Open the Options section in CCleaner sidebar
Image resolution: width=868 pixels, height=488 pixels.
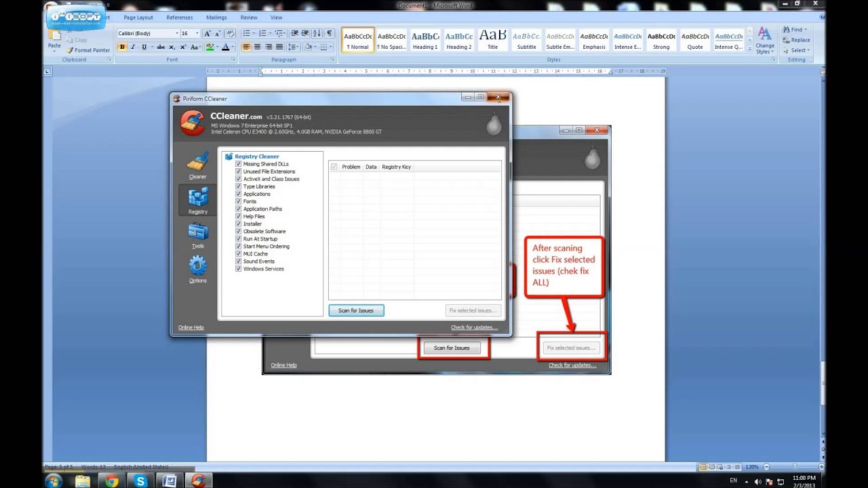tap(197, 269)
